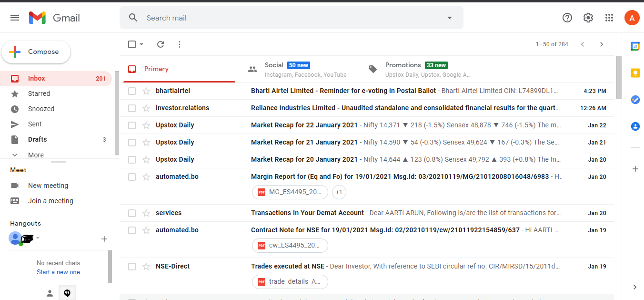
Task: Click the Search mail field
Action: (x=291, y=18)
